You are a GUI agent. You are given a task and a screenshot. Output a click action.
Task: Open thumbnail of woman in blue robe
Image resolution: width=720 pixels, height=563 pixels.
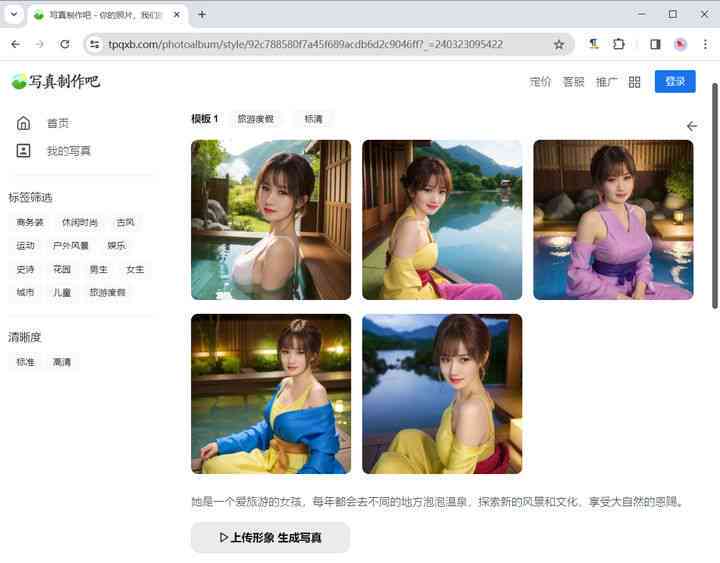pyautogui.click(x=271, y=394)
